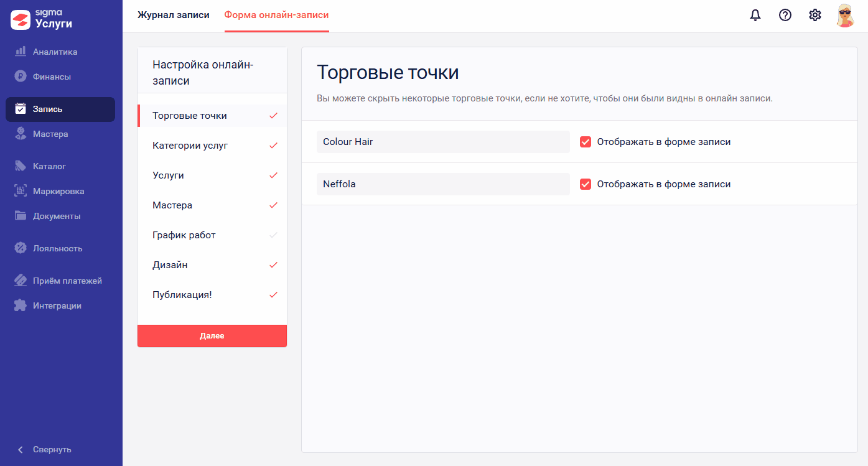The image size is (868, 466).
Task: Click the Запись calendar icon
Action: pyautogui.click(x=21, y=109)
